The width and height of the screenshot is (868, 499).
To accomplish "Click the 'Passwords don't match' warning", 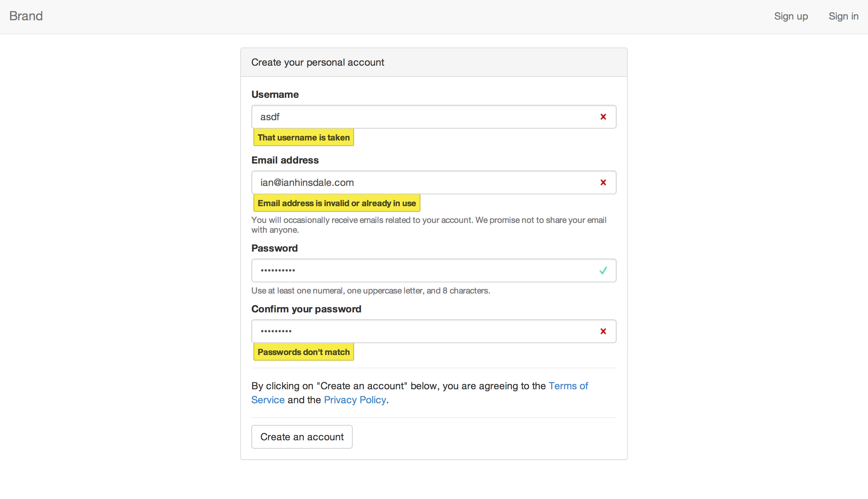I will point(303,352).
